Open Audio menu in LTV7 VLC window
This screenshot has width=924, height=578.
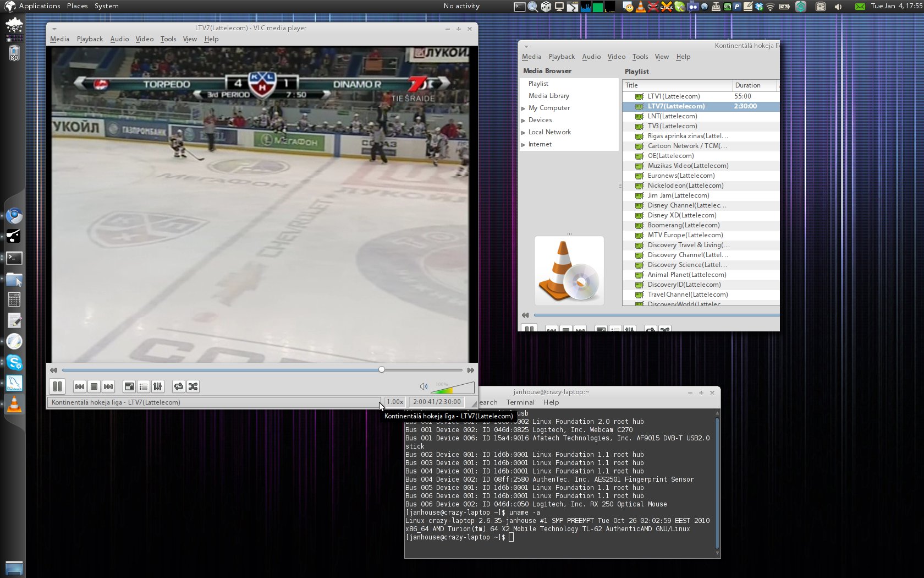(x=119, y=39)
